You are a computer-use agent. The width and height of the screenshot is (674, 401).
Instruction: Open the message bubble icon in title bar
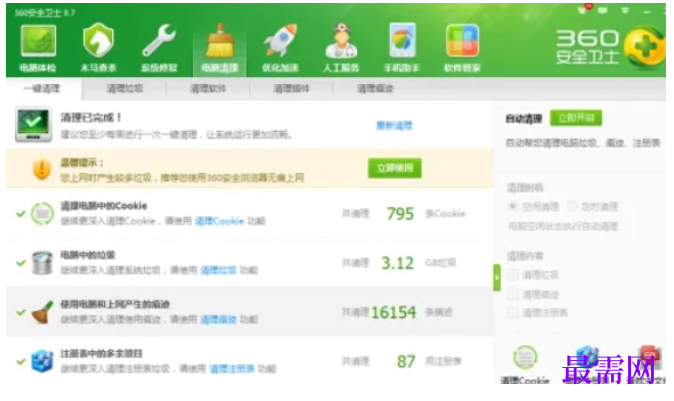click(603, 10)
